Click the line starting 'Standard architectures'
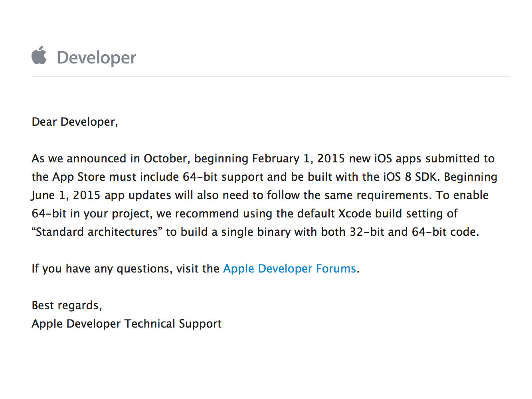 [255, 232]
